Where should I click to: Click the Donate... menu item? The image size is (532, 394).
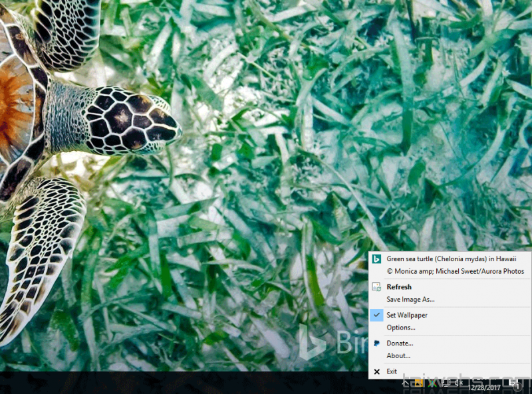coord(400,343)
